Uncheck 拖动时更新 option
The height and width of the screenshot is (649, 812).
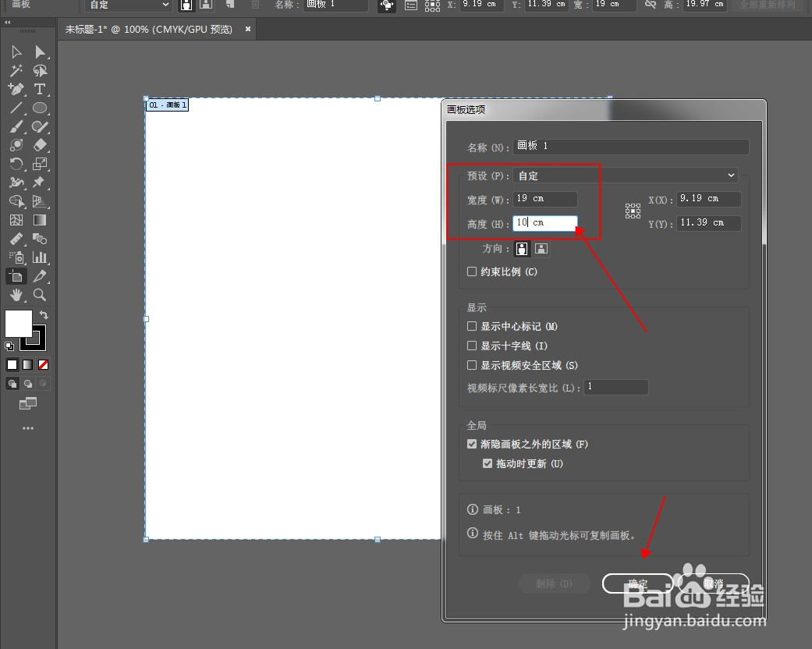[488, 463]
